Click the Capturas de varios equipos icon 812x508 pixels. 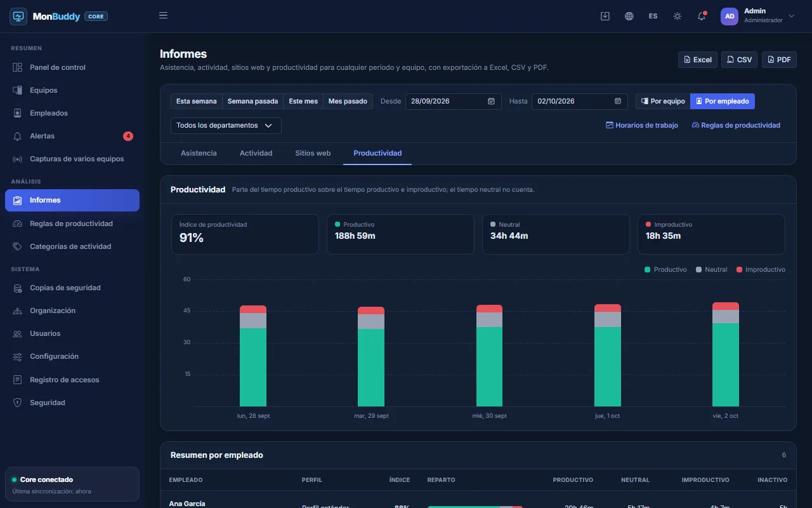(18, 159)
